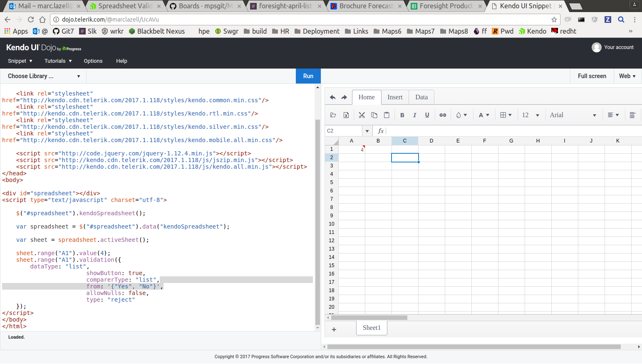Click the Undo arrow in the spreadsheet
This screenshot has height=364, width=642.
pos(332,97)
